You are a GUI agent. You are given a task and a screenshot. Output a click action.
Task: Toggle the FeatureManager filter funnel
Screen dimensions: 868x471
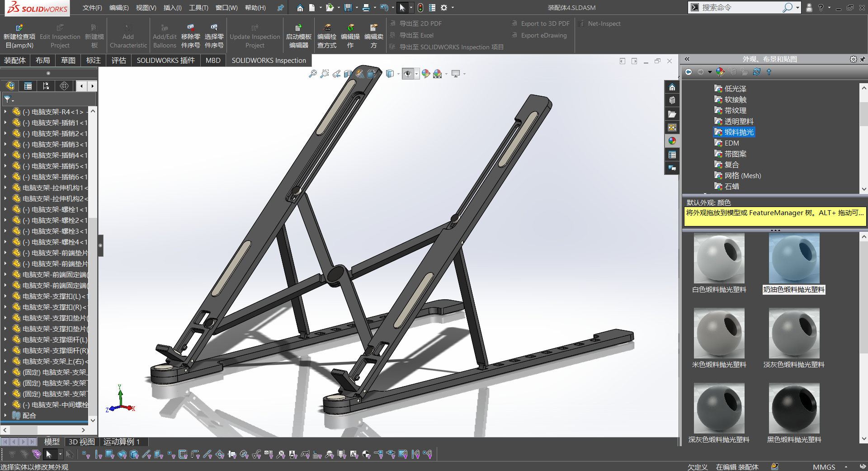point(8,99)
